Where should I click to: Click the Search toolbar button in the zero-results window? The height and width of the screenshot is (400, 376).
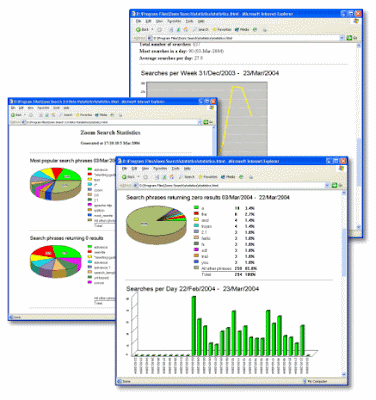click(187, 177)
